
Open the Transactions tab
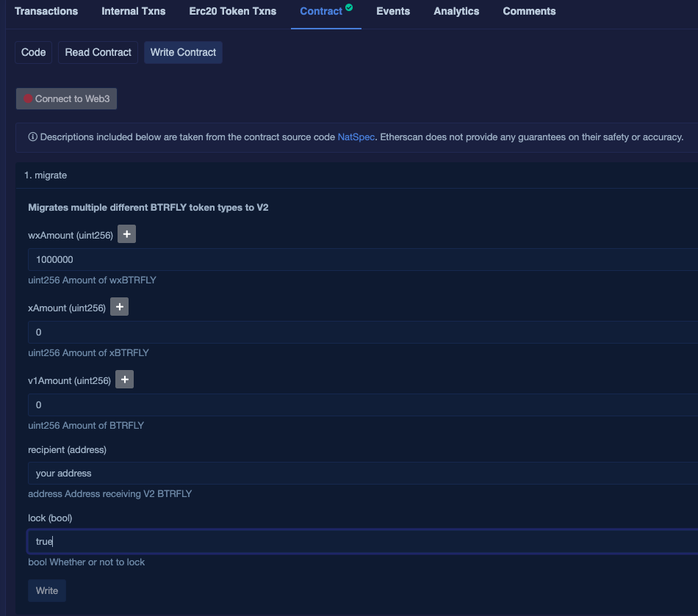(x=46, y=12)
